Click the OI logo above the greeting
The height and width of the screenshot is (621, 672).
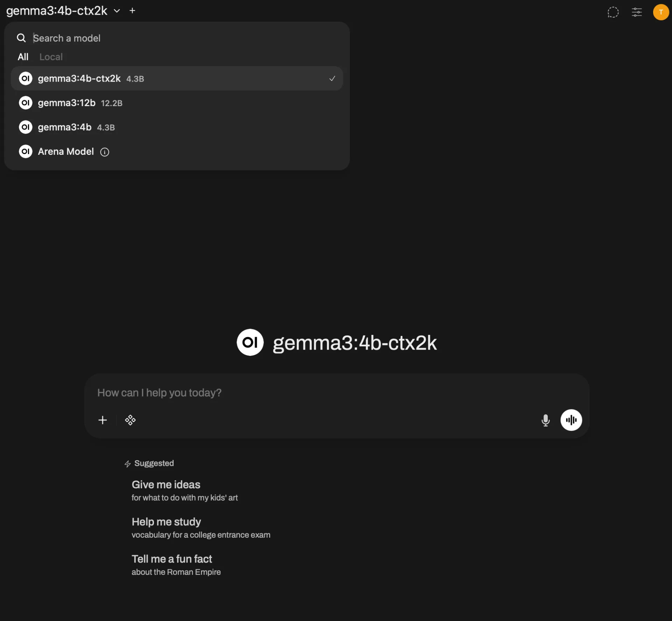pyautogui.click(x=250, y=342)
